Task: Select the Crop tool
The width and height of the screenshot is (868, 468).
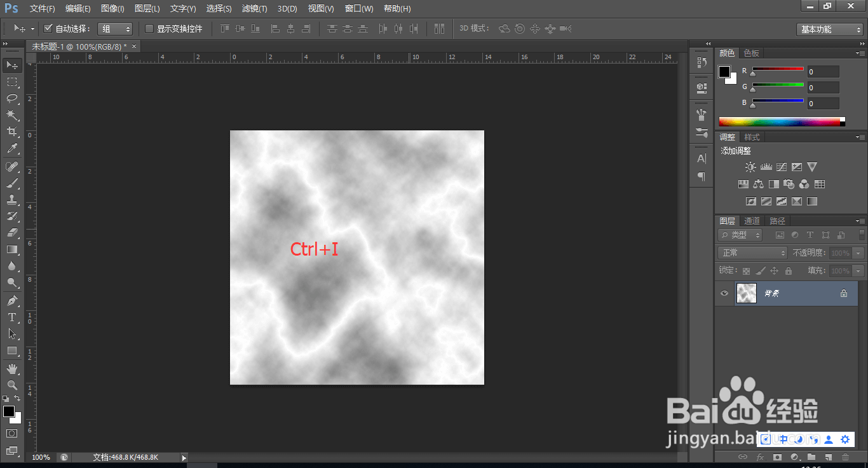Action: [12, 132]
